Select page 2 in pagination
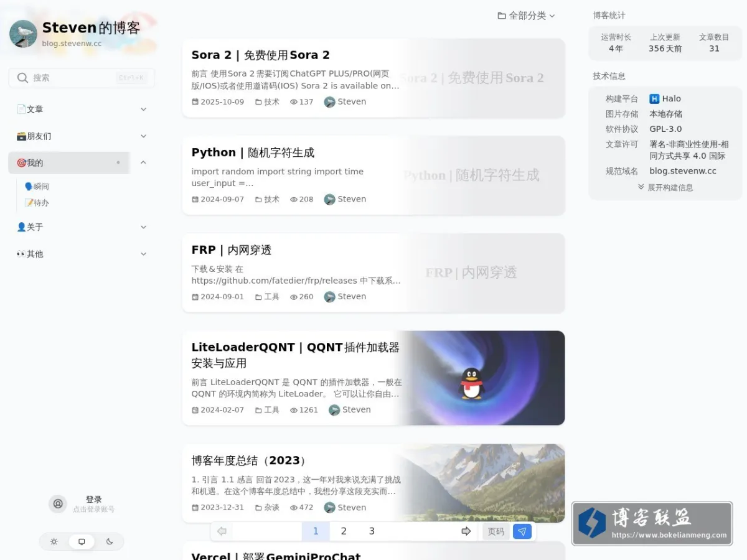The width and height of the screenshot is (747, 560). [344, 531]
